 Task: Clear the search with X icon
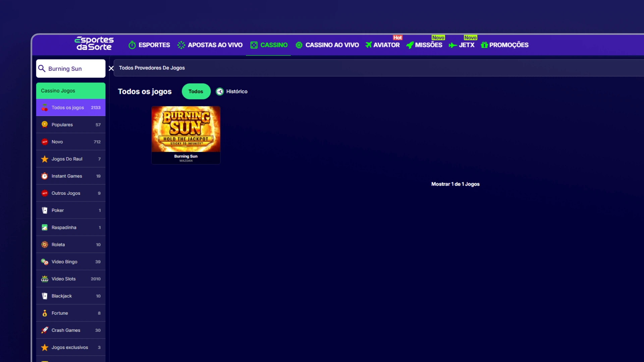pos(111,68)
